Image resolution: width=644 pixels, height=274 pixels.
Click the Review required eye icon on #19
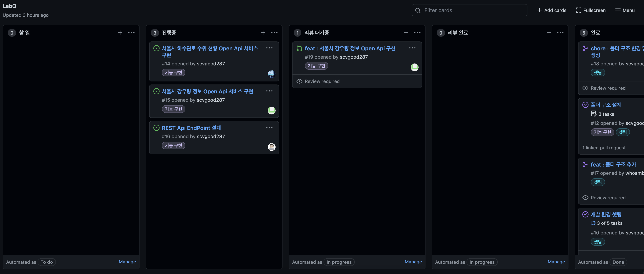click(299, 81)
